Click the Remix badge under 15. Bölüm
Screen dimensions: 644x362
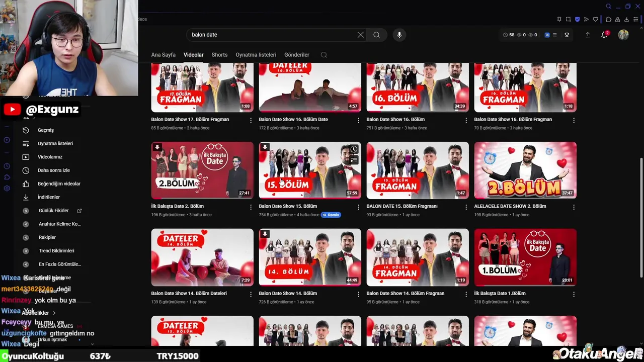click(332, 215)
